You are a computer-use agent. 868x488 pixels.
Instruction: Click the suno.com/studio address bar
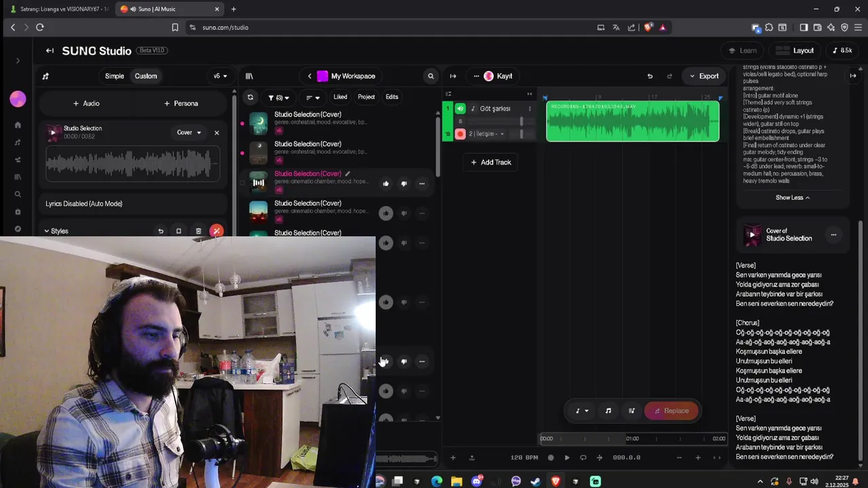(390, 28)
